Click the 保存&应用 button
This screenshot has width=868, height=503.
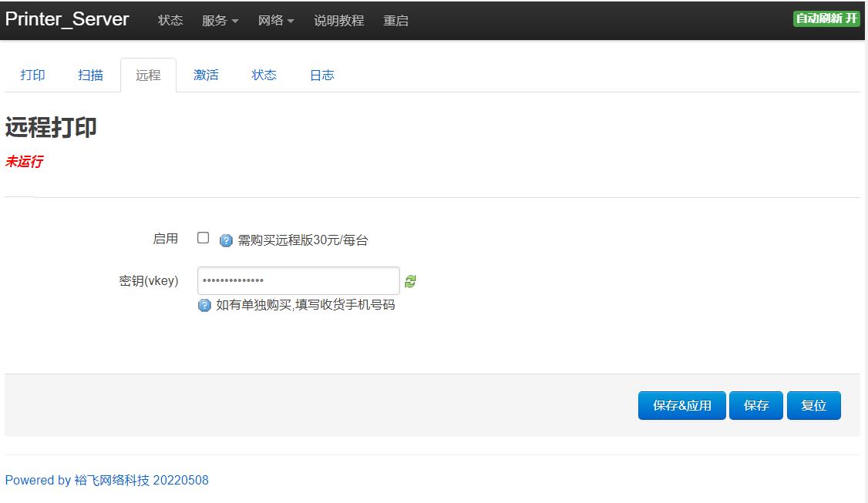pos(682,406)
